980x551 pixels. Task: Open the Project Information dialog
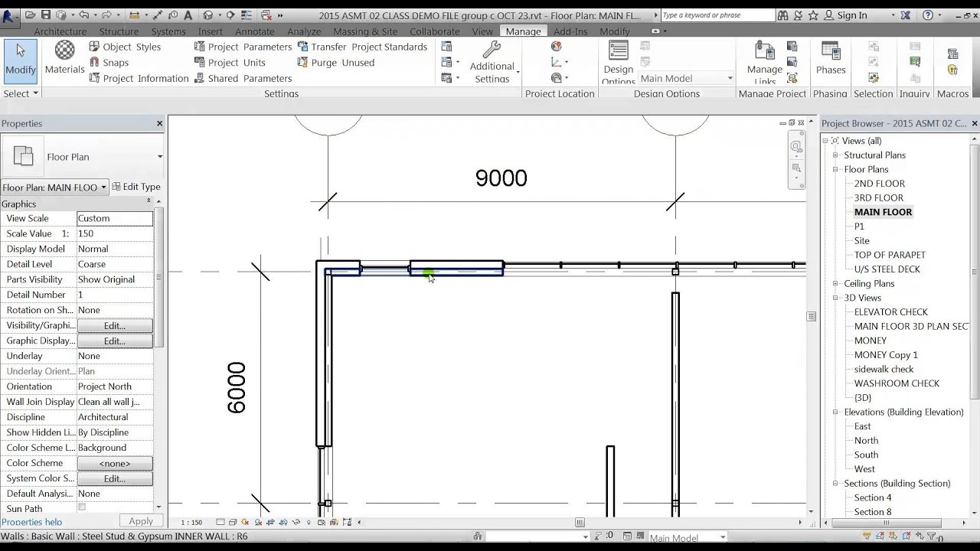point(139,78)
